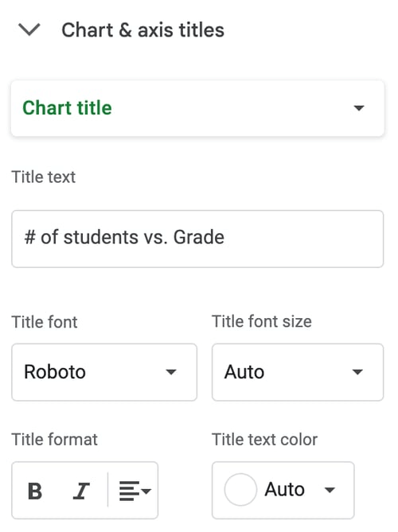This screenshot has height=532, width=398.
Task: Open the Title font size Auto dropdown
Action: coord(298,372)
